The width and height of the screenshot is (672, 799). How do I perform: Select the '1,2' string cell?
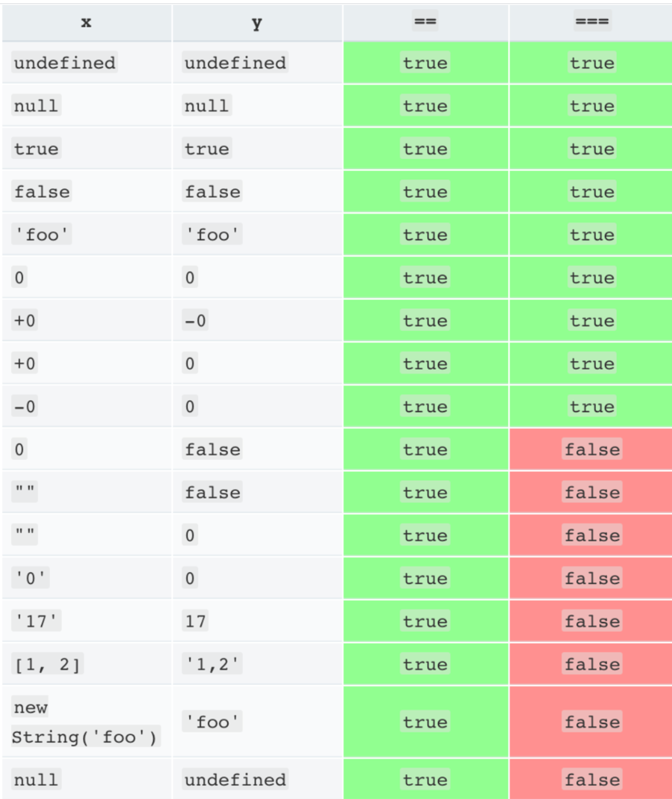click(213, 664)
